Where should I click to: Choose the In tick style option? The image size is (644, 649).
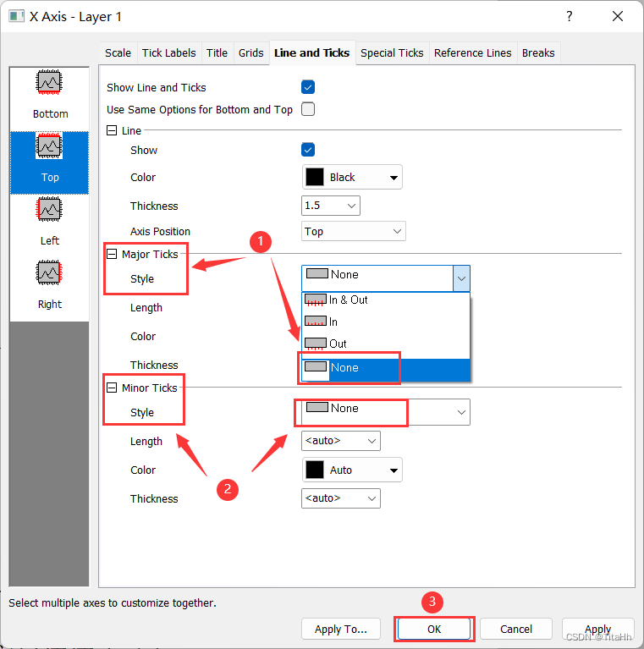386,322
